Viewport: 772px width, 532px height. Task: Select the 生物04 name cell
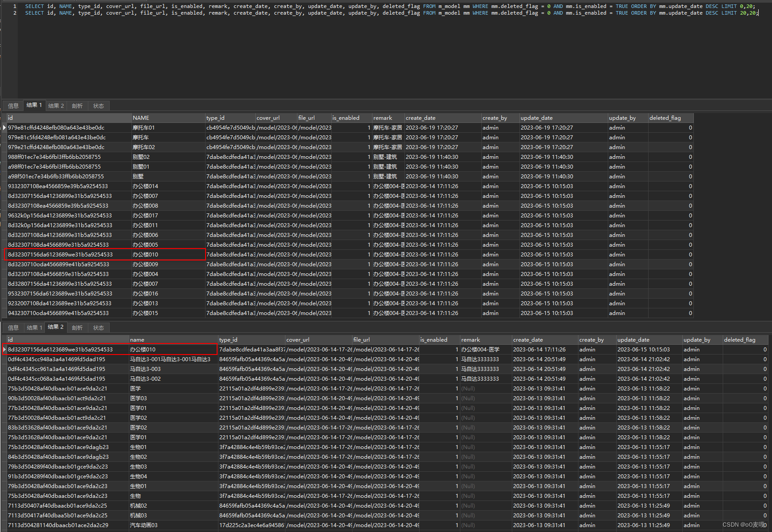pos(173,477)
